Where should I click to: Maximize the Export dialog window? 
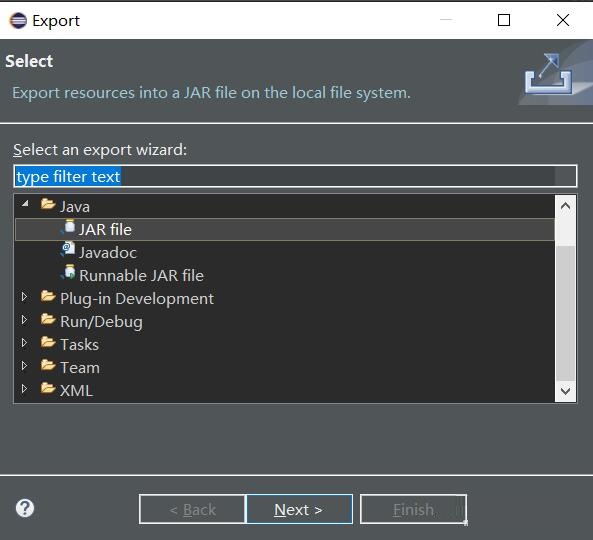click(504, 20)
